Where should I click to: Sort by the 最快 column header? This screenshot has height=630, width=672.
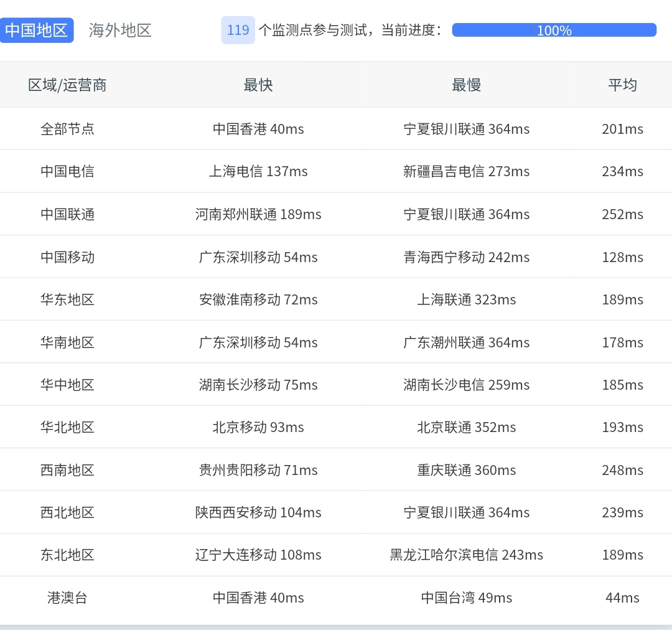pyautogui.click(x=258, y=85)
